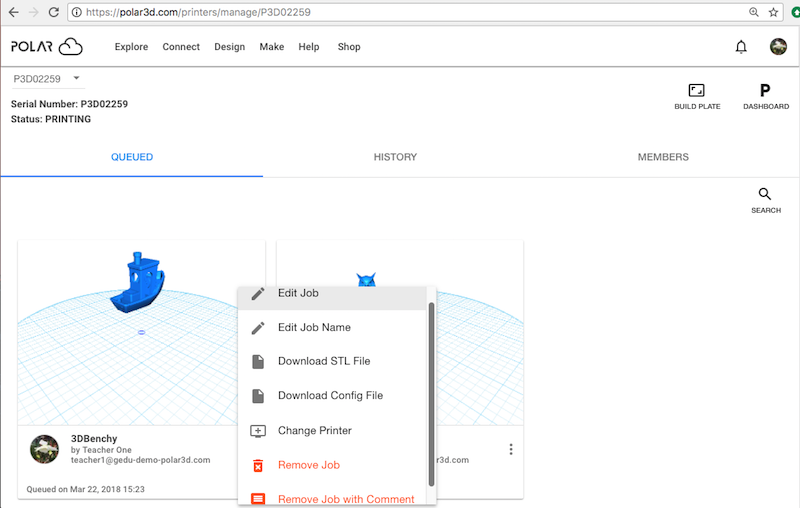
Task: Reload the page with refresh icon
Action: click(x=54, y=12)
